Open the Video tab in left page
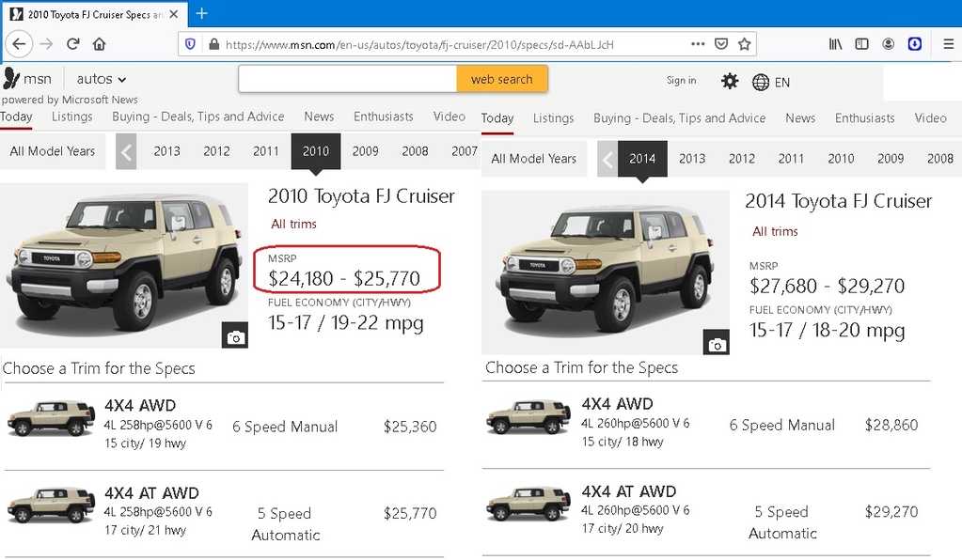The width and height of the screenshot is (962, 560). (x=449, y=117)
